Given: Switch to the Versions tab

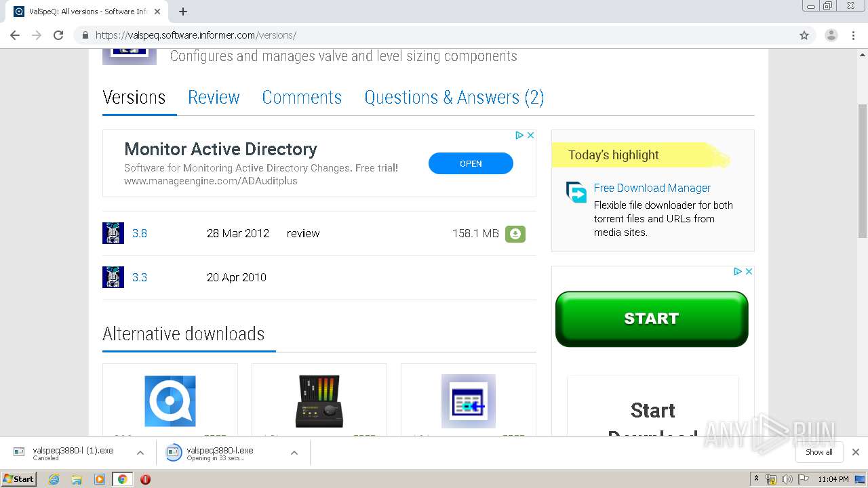Looking at the screenshot, I should coord(134,98).
